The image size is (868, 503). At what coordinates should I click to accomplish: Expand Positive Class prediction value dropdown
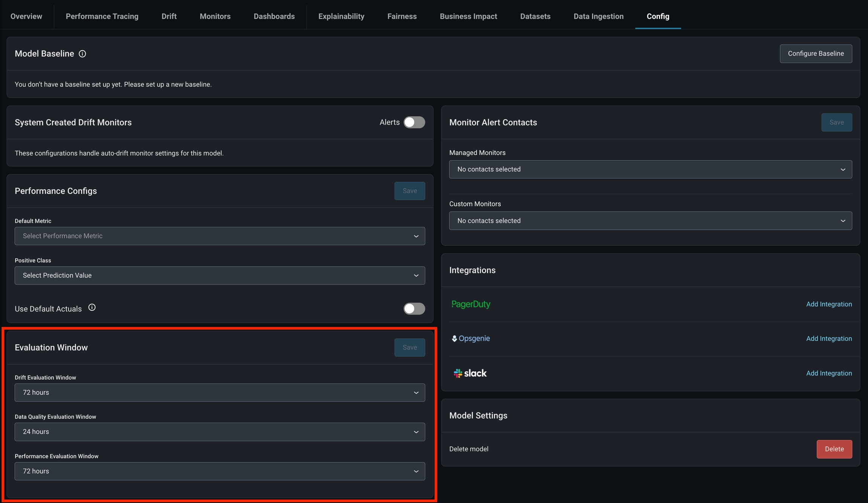coord(220,276)
